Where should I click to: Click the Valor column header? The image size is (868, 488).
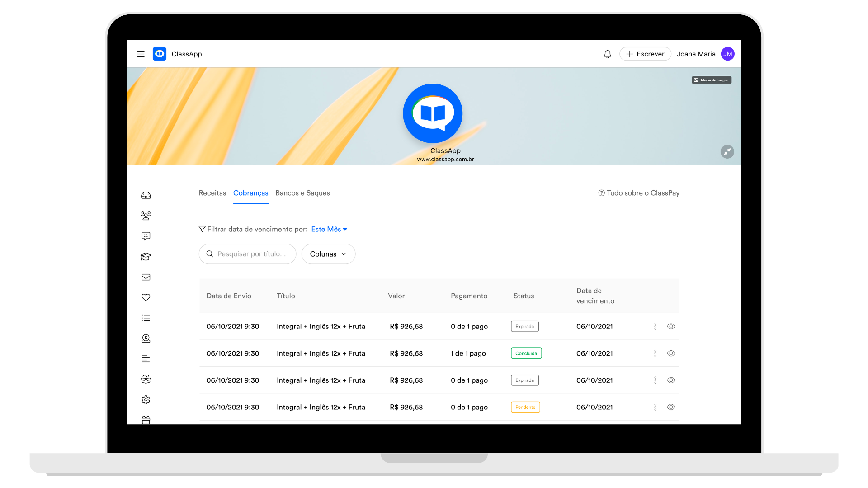click(x=396, y=296)
